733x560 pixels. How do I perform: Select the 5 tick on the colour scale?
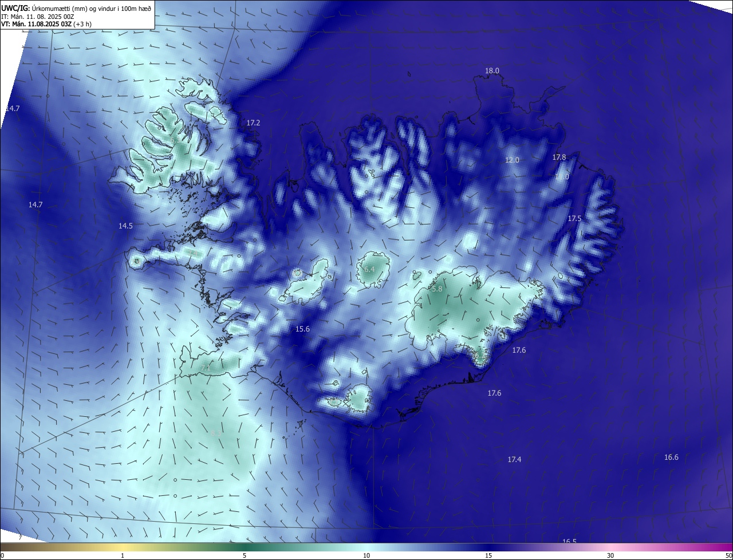tap(245, 555)
